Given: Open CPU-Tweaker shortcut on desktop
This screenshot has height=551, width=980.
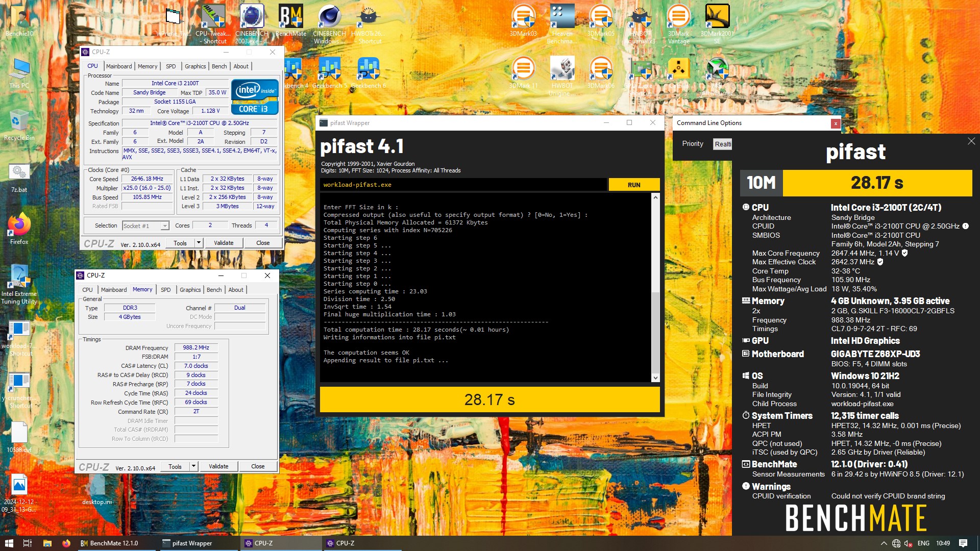Looking at the screenshot, I should coord(213,24).
